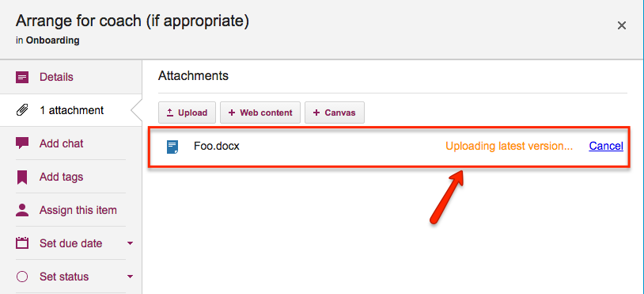Select the 1 attachment sidebar tab
This screenshot has height=294, width=644.
[x=71, y=110]
